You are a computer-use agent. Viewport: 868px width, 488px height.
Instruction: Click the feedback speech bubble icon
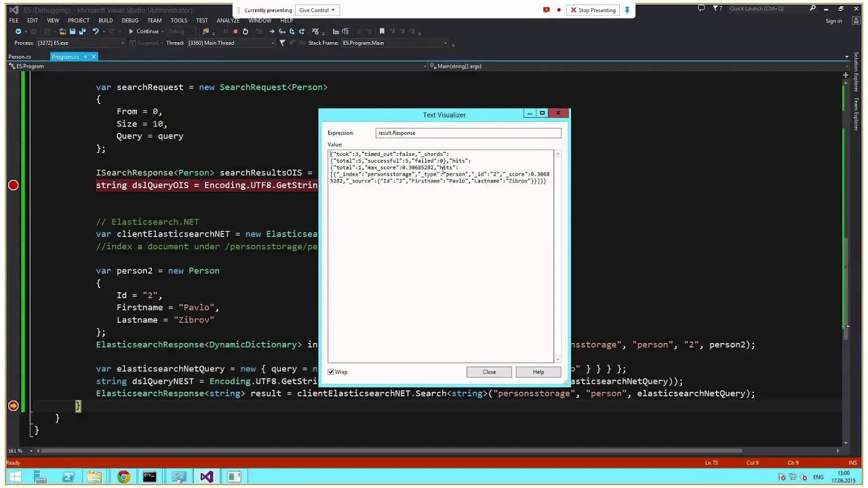pyautogui.click(x=701, y=9)
